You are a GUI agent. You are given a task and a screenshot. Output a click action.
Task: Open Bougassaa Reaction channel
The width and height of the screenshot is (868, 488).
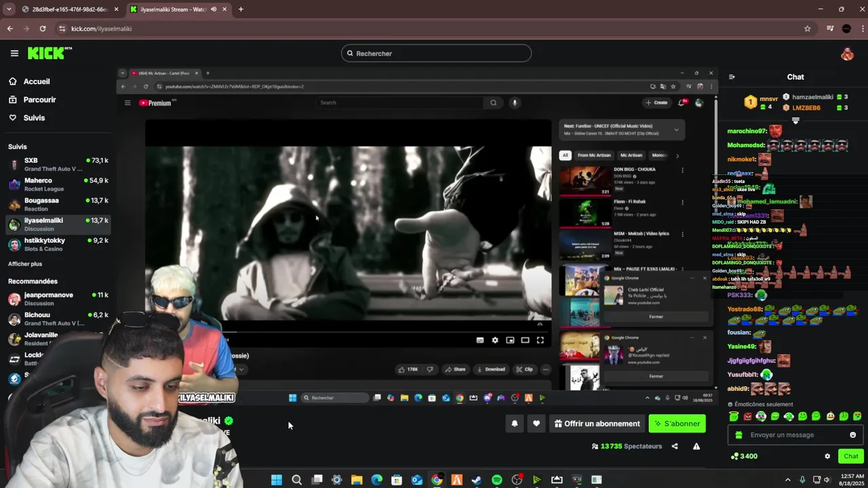point(58,205)
